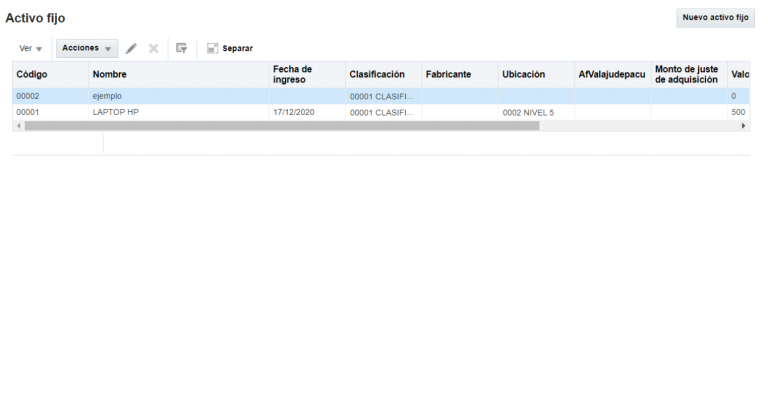Click the value 0 cell in ejemplo row

click(738, 96)
